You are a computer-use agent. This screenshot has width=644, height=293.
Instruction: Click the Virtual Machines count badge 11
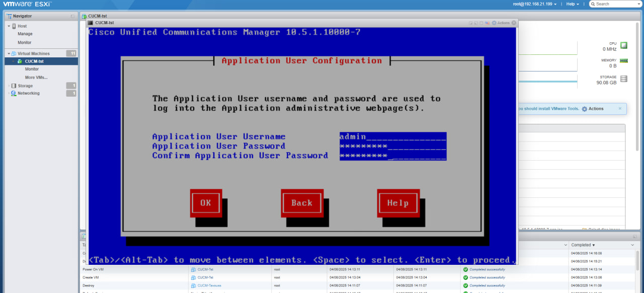71,53
